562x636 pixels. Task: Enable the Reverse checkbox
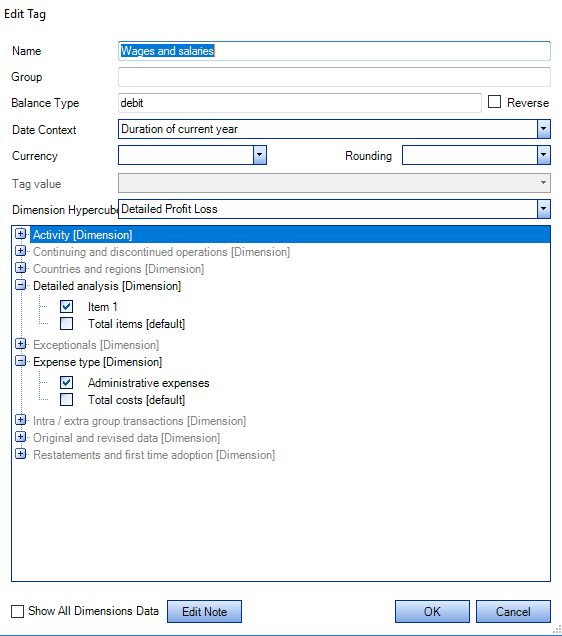(x=494, y=101)
